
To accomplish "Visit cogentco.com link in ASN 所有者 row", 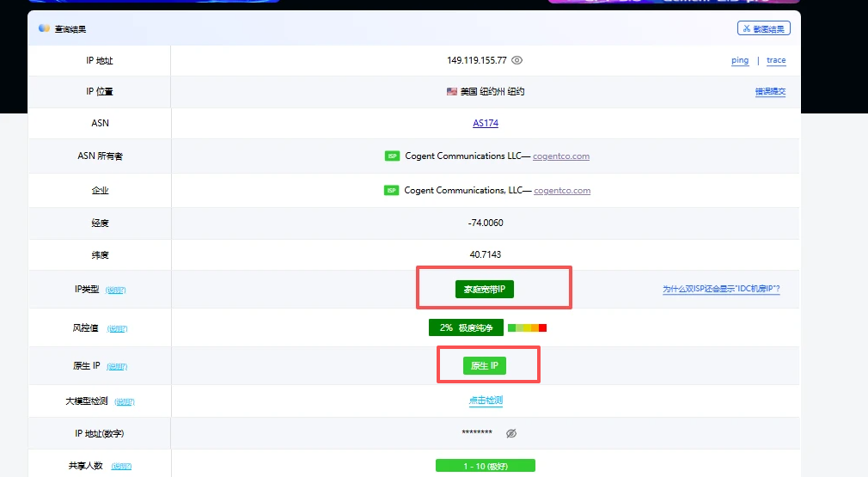I will (x=561, y=156).
